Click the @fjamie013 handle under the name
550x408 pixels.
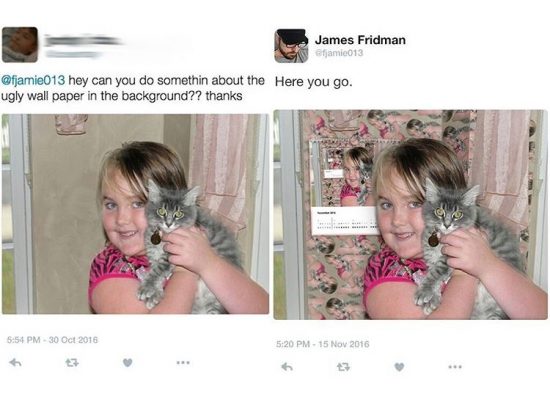click(339, 53)
